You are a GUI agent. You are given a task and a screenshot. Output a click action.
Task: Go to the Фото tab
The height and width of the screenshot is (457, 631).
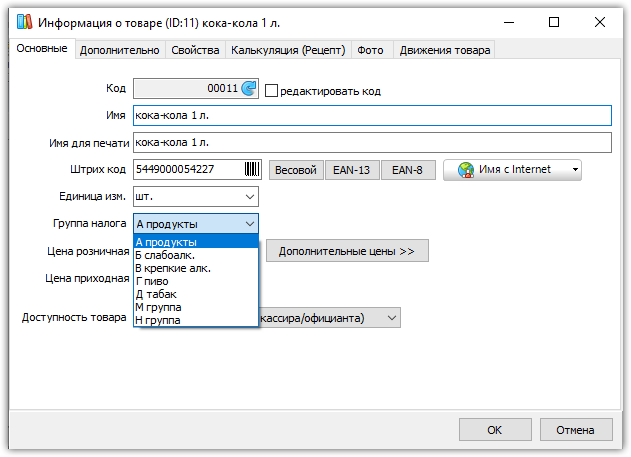click(370, 50)
